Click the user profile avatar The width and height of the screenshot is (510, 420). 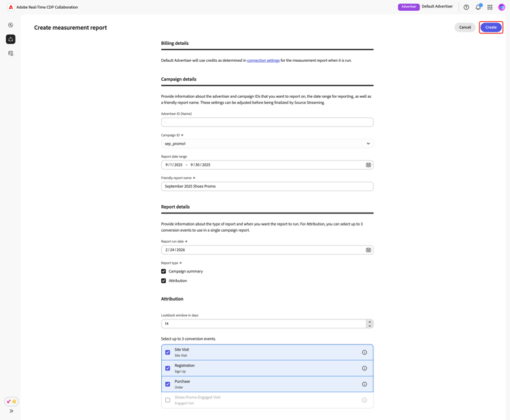tap(502, 7)
